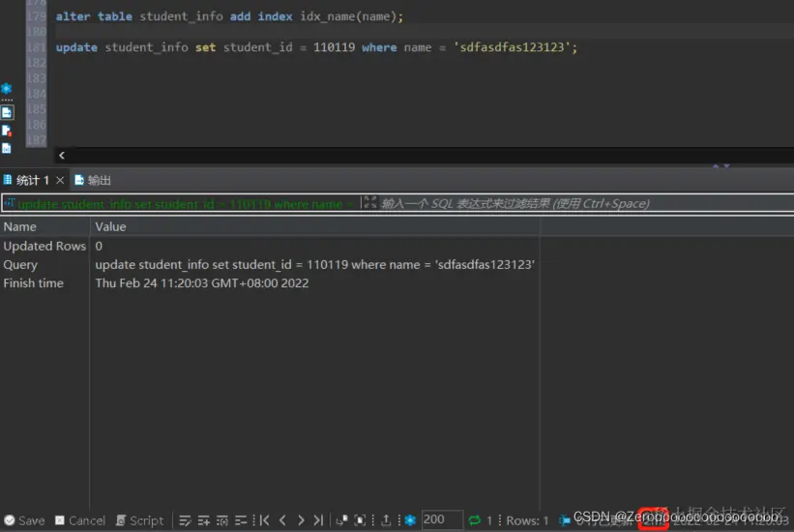Click the delete row icon

tap(241, 520)
